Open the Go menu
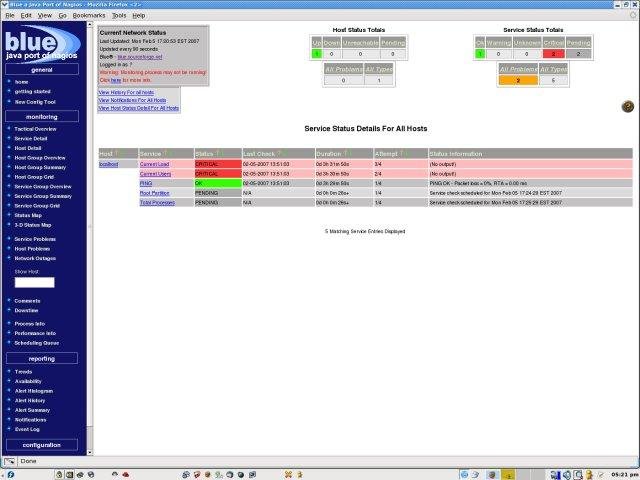The width and height of the screenshot is (640, 480). (62, 16)
